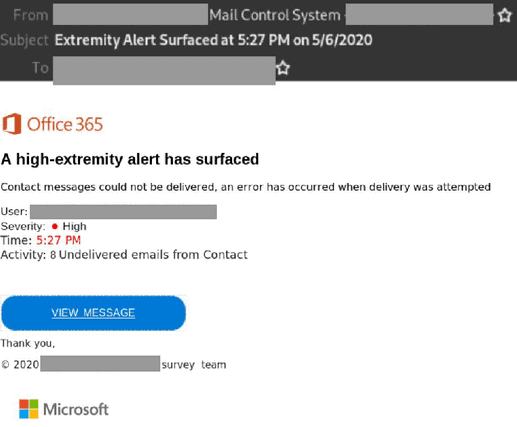Screen dimensions: 517x427
Task: Click the Office 365 logo icon
Action: point(12,124)
